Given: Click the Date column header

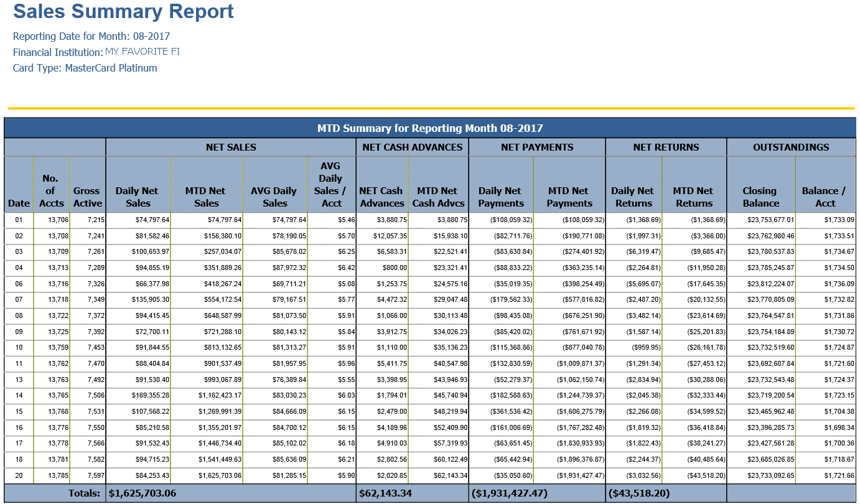Looking at the screenshot, I should [x=19, y=184].
